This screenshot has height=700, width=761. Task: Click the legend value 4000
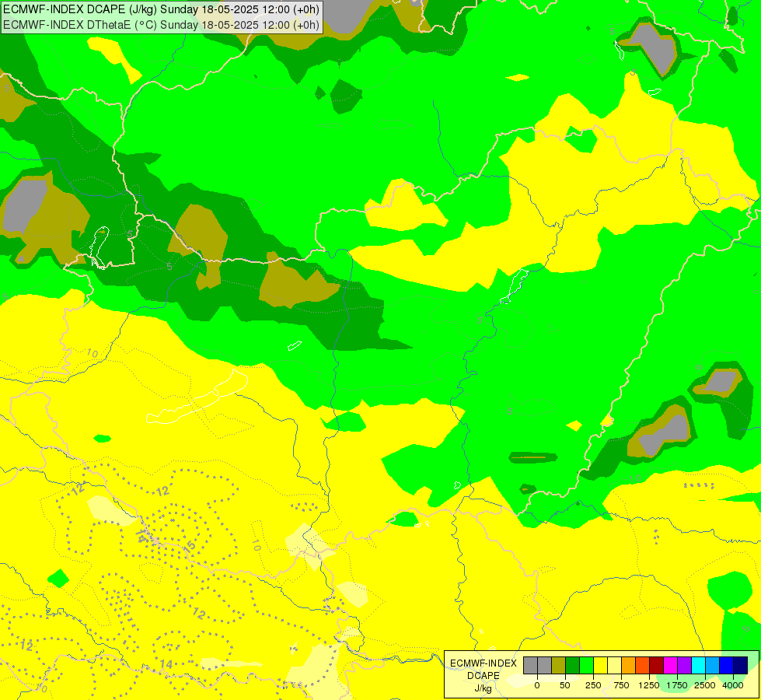tap(733, 685)
